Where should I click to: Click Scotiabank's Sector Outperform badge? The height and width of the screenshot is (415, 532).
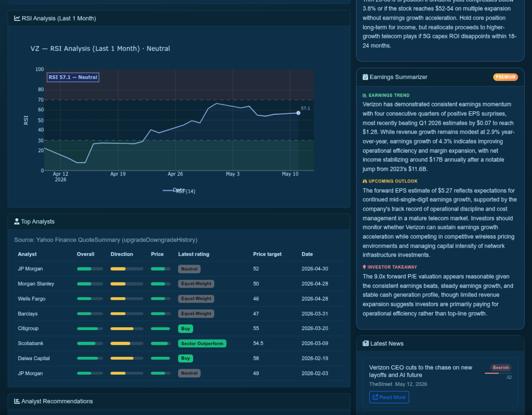tap(202, 343)
